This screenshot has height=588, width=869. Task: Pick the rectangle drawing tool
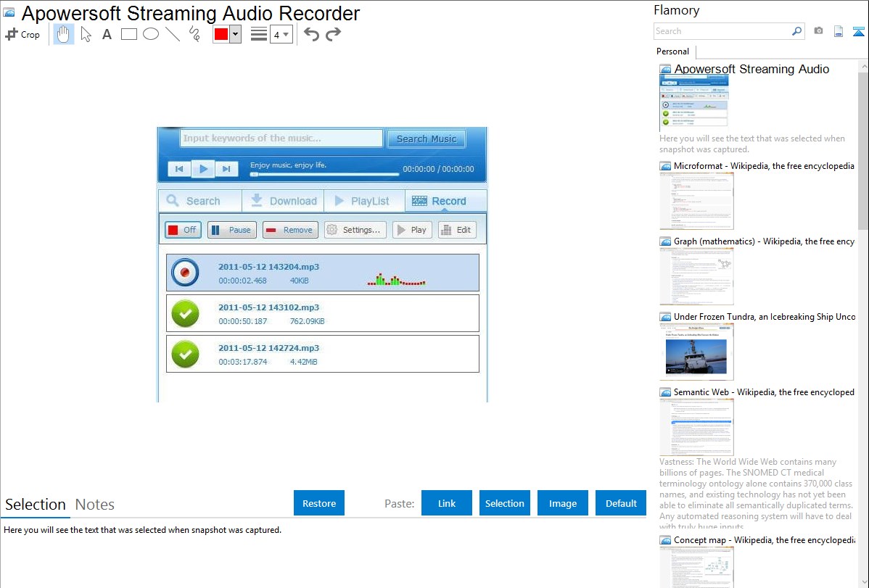[128, 34]
